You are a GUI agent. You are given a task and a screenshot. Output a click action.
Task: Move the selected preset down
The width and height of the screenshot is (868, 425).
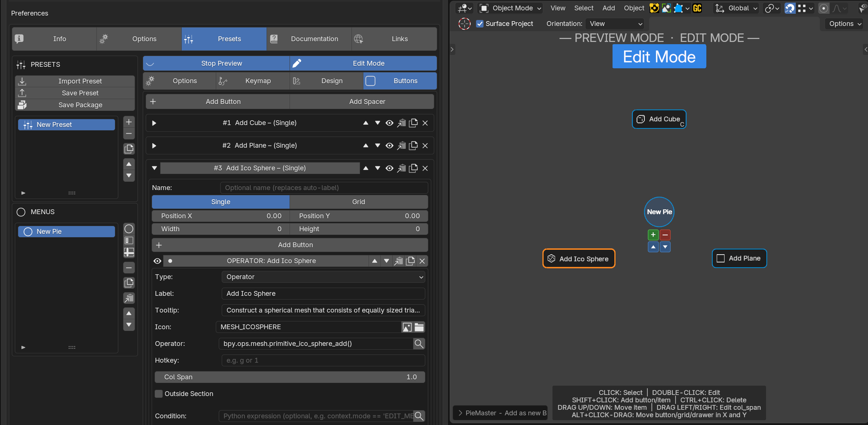[x=129, y=176]
